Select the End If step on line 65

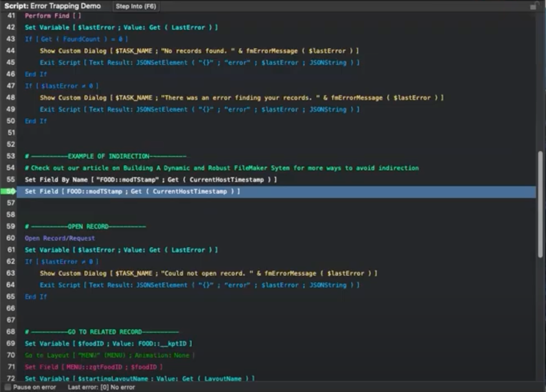coord(276,297)
